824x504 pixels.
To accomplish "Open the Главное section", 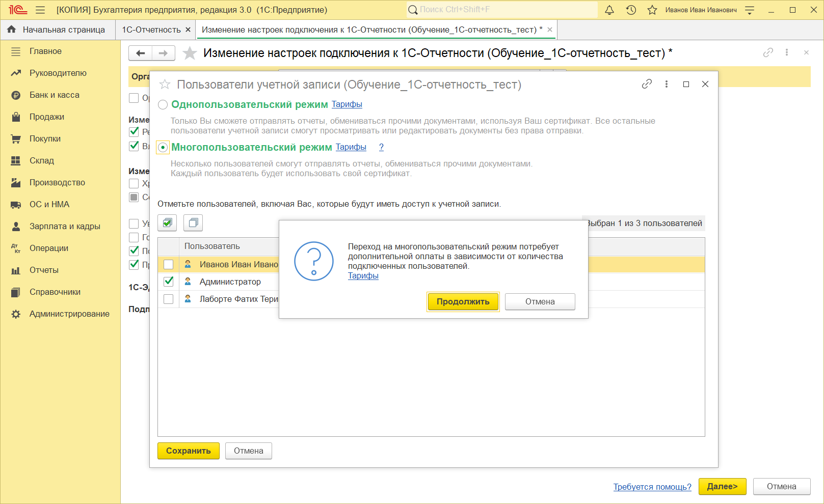I will [x=45, y=51].
